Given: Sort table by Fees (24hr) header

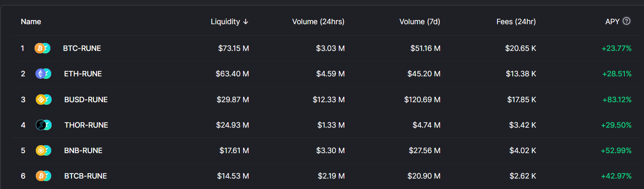Looking at the screenshot, I should pos(516,22).
